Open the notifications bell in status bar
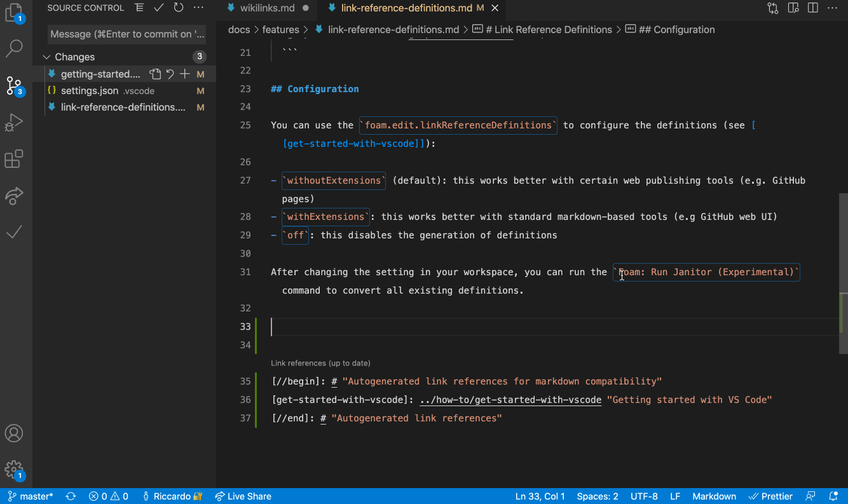This screenshot has height=504, width=848. pos(833,496)
